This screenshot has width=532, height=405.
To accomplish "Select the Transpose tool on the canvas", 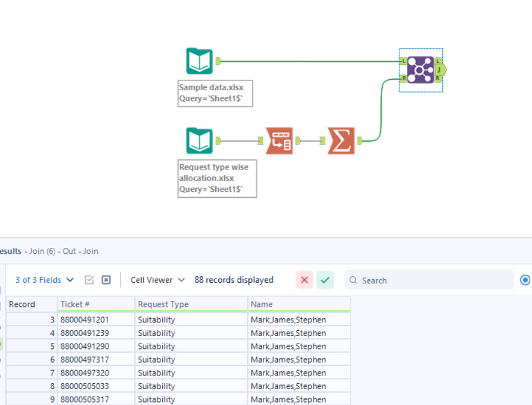I will click(279, 141).
